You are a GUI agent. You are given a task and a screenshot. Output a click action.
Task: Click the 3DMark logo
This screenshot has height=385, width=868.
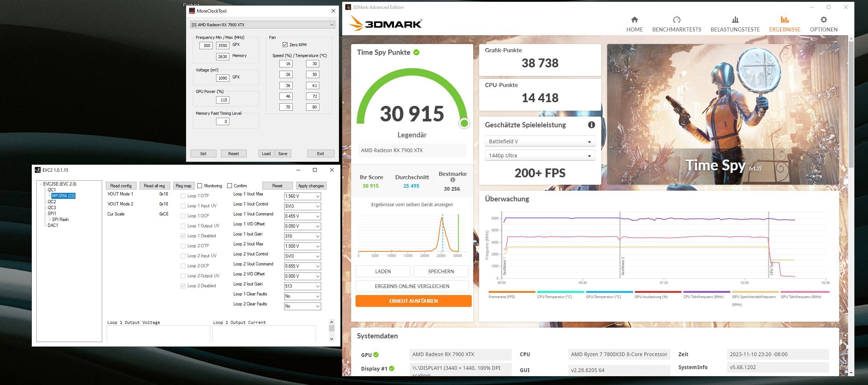tap(385, 23)
